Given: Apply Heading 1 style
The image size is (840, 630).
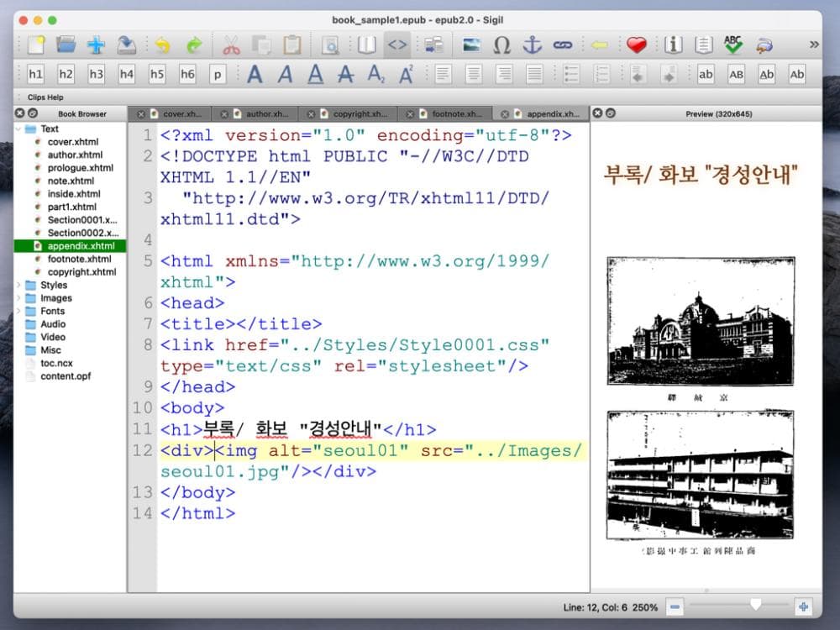Looking at the screenshot, I should tap(35, 74).
